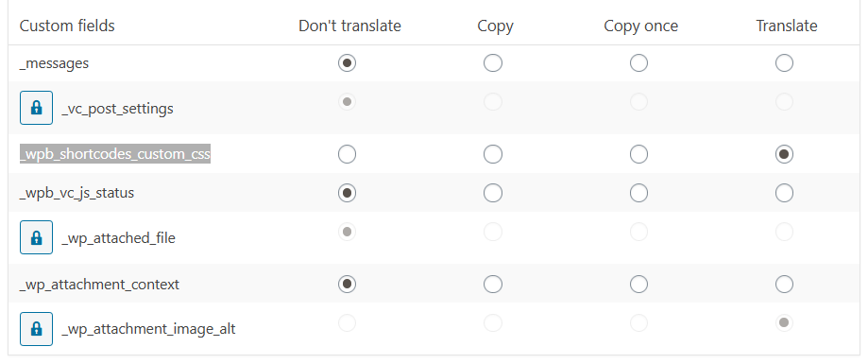Set _wpb_vc_js_status to Translate
The image size is (868, 364).
[784, 193]
